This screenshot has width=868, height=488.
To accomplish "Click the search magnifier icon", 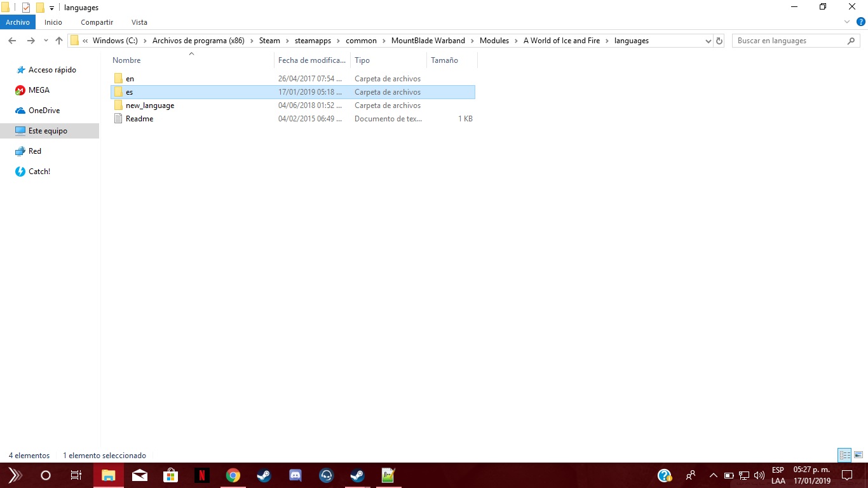I will (851, 41).
